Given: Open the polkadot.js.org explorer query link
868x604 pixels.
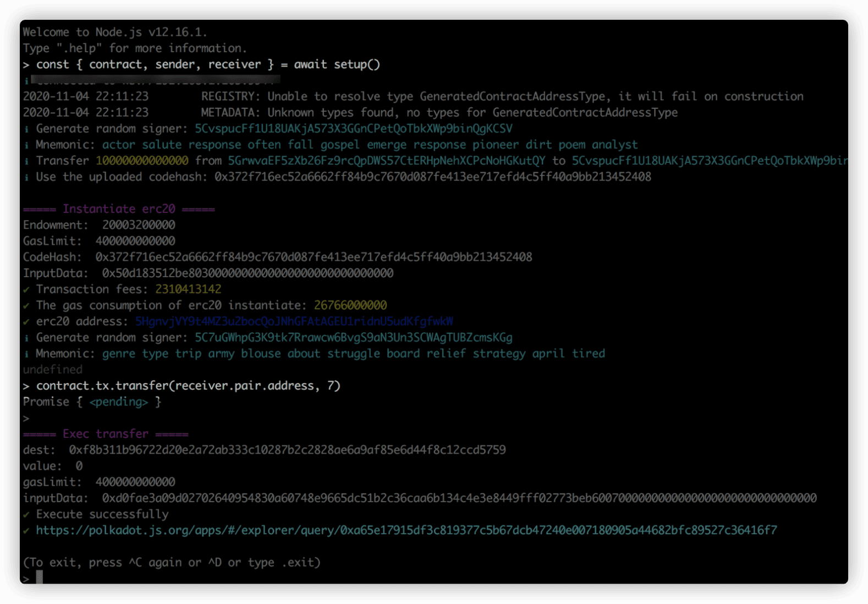Looking at the screenshot, I should coord(406,530).
